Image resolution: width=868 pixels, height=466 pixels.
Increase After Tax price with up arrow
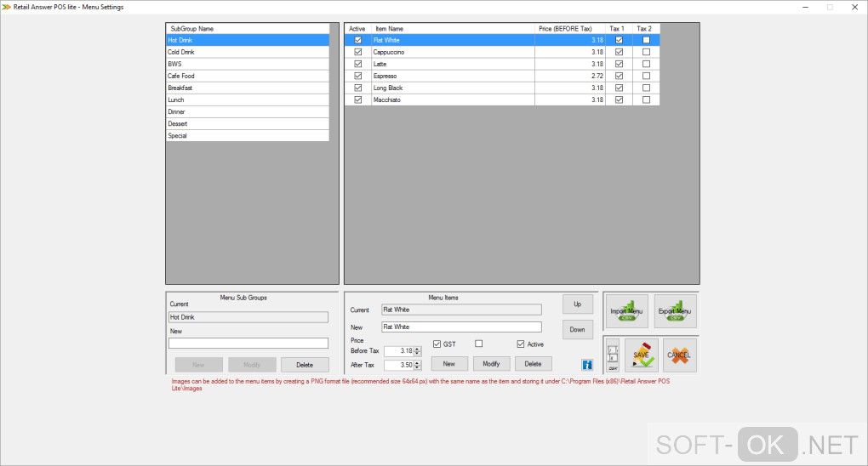pos(417,362)
